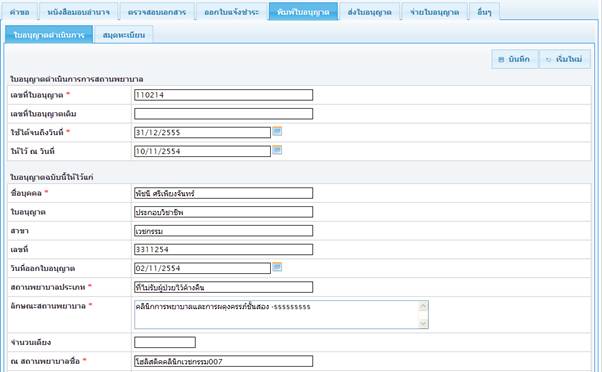Focus the empty จำนวนเตียง field
602x372 pixels.
[x=165, y=342]
